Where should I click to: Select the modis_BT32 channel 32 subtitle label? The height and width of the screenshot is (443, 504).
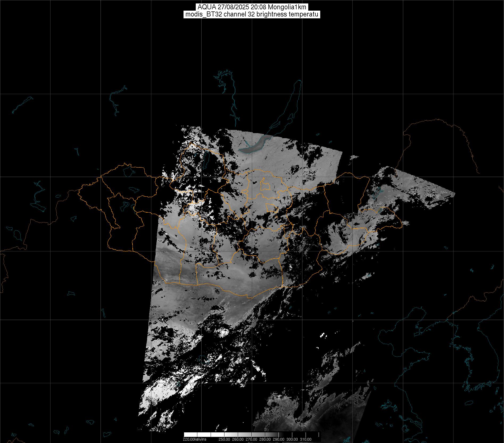(x=252, y=14)
